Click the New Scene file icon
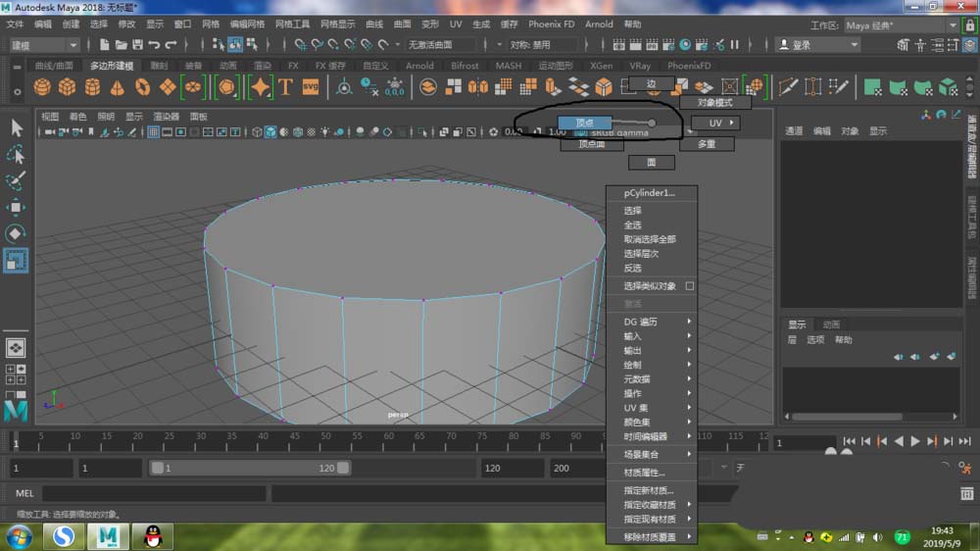The width and height of the screenshot is (980, 551). coord(105,44)
